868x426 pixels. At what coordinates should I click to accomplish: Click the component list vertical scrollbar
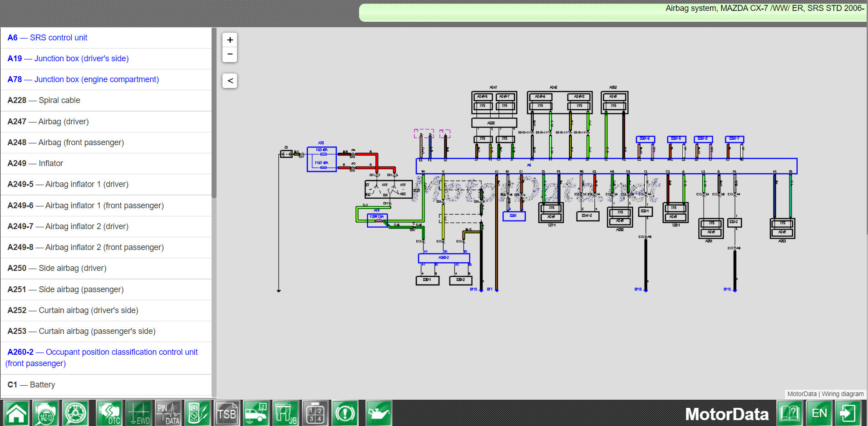214,113
